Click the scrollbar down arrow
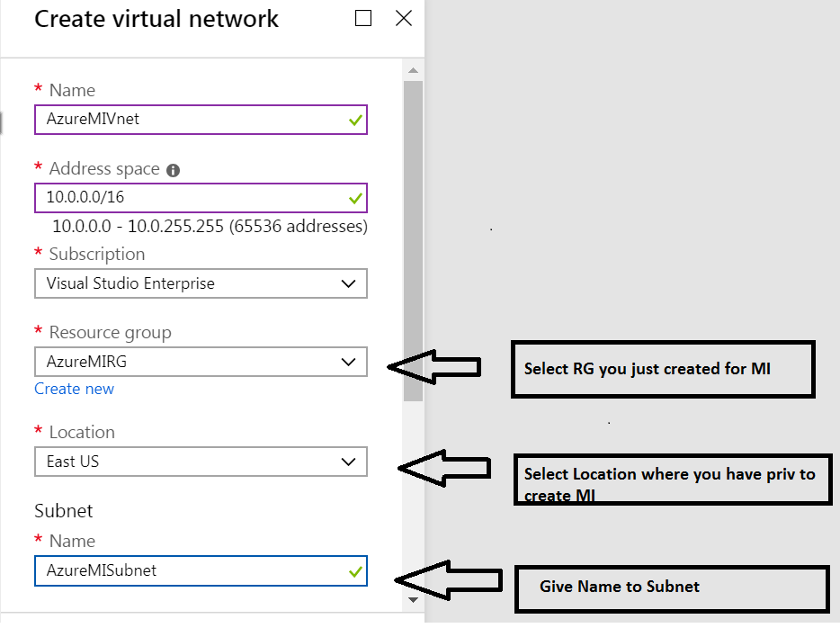Image resolution: width=840 pixels, height=628 pixels. pyautogui.click(x=413, y=599)
